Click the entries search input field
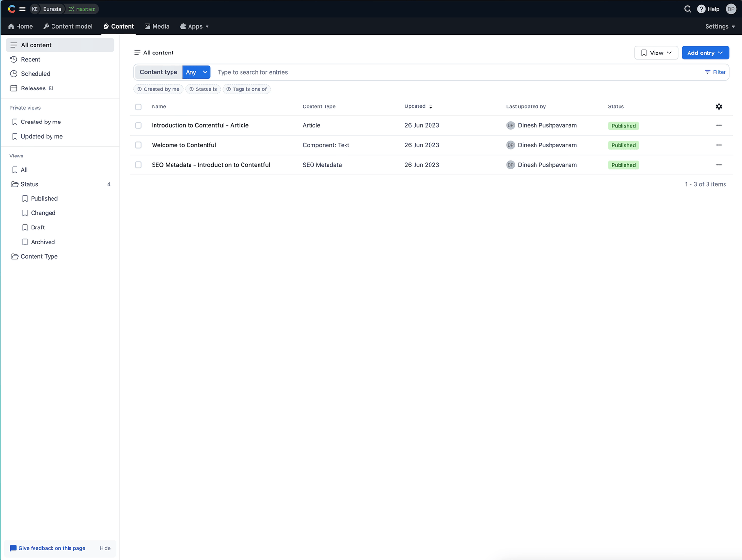This screenshot has height=560, width=742. pyautogui.click(x=457, y=72)
